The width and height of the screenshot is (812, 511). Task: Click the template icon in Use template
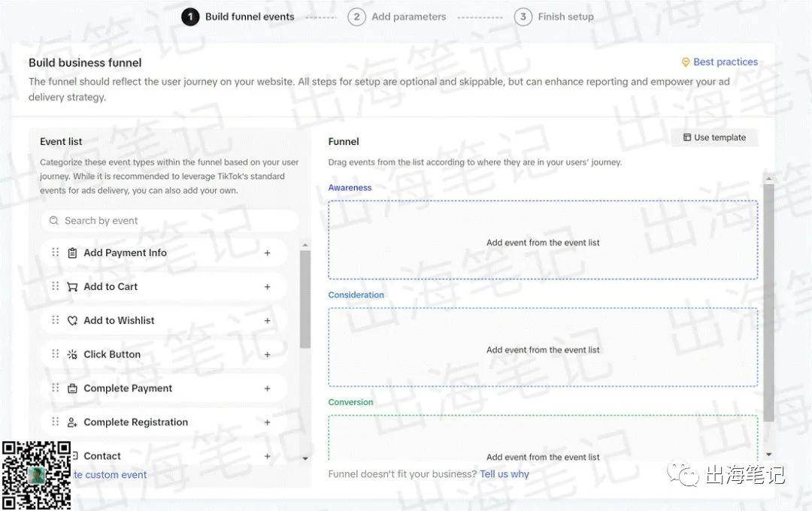687,138
